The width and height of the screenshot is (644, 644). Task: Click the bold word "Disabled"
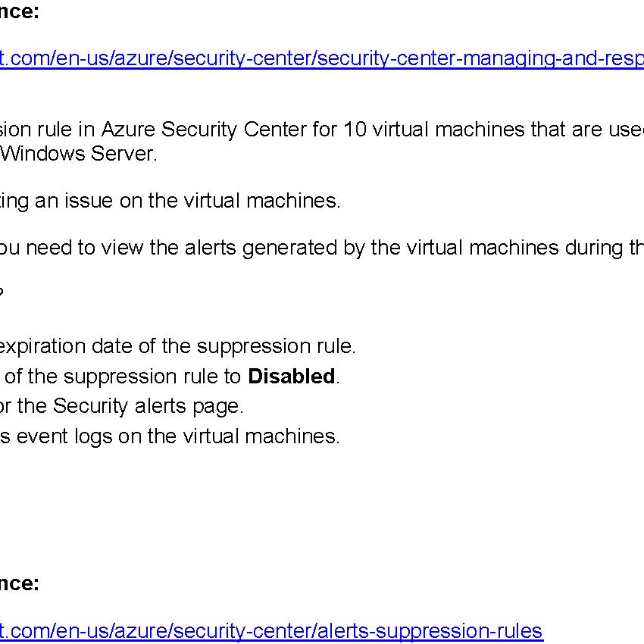[291, 376]
